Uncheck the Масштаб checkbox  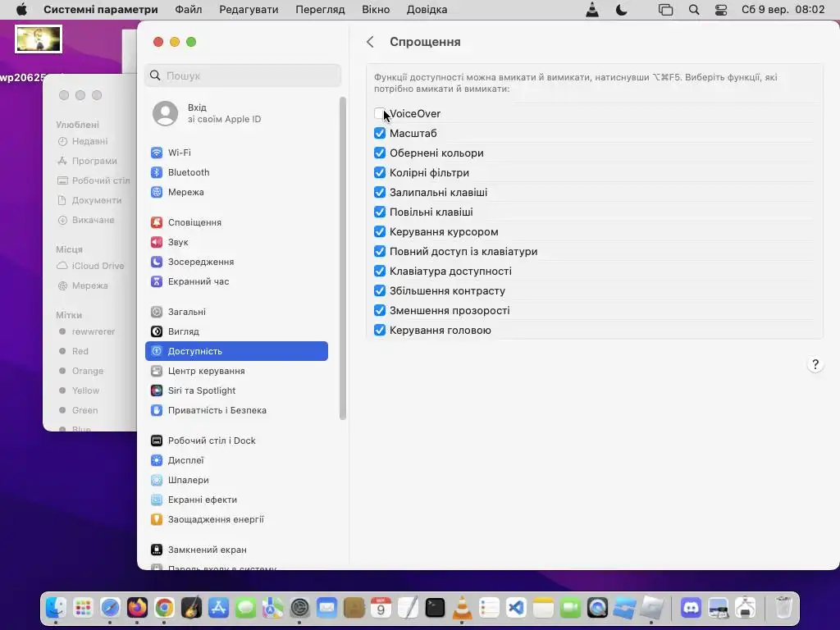click(x=379, y=134)
